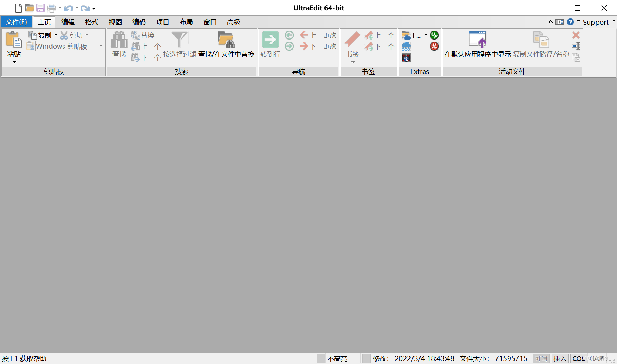Switch to the 项目 ribbon tab
The width and height of the screenshot is (617, 364).
pos(163,22)
